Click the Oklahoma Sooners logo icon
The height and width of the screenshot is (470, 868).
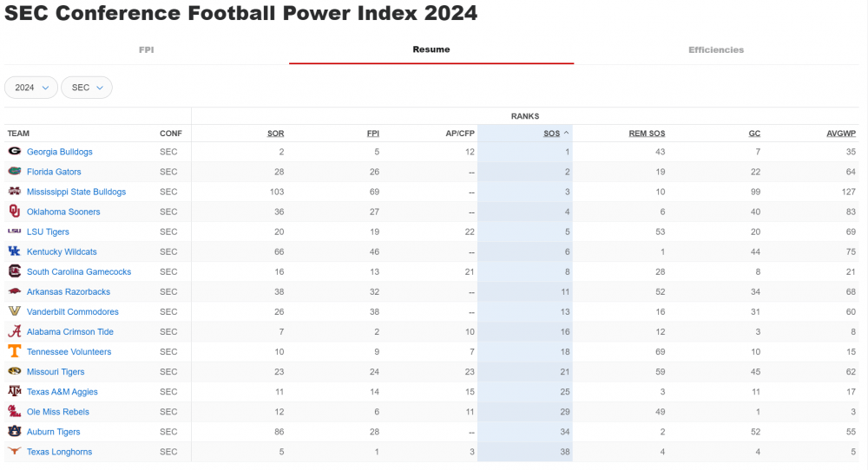15,212
